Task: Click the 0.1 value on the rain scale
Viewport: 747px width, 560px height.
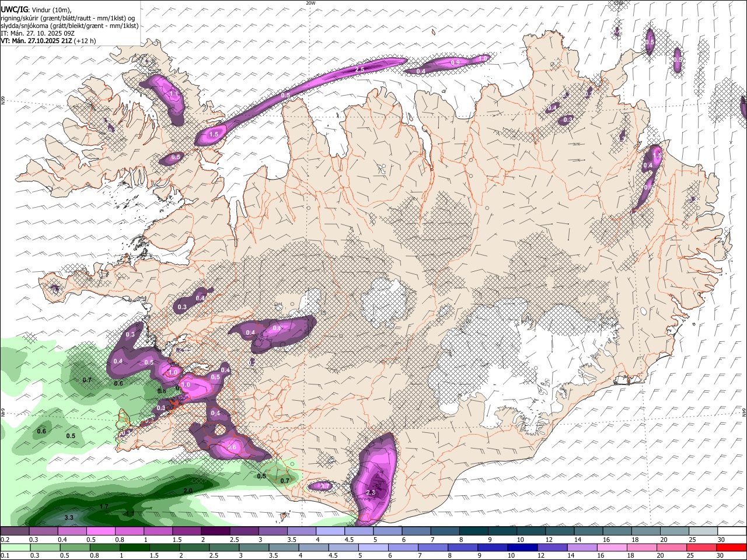Action: pyautogui.click(x=5, y=555)
